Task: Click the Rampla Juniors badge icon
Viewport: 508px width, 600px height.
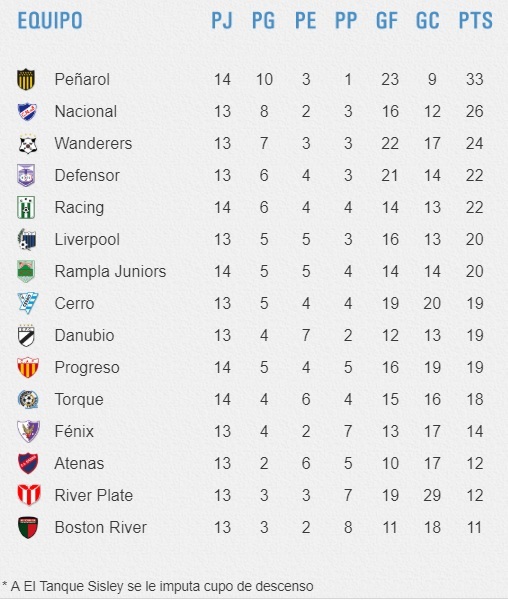Action: click(26, 271)
